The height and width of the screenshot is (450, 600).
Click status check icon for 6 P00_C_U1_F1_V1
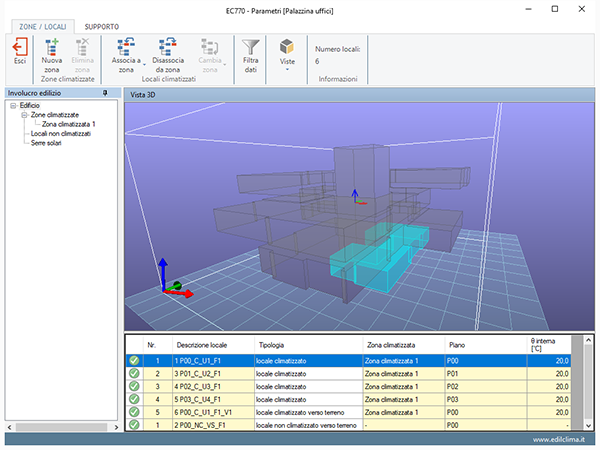[x=134, y=412]
